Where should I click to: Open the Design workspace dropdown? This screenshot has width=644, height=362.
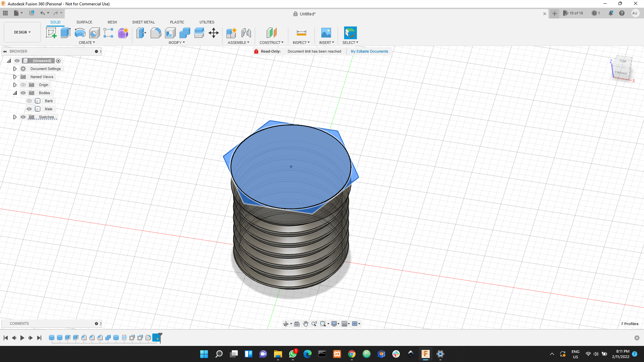click(22, 32)
